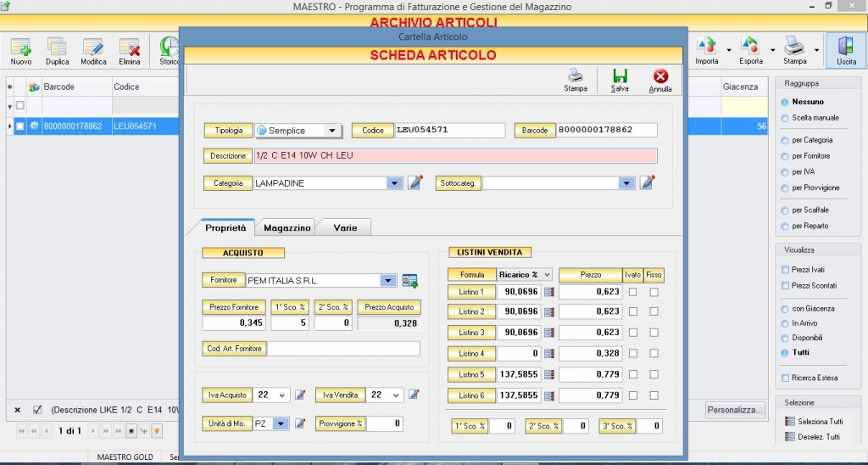Image resolution: width=868 pixels, height=465 pixels.
Task: Open the Formula Ricarico % dropdown
Action: coord(547,274)
